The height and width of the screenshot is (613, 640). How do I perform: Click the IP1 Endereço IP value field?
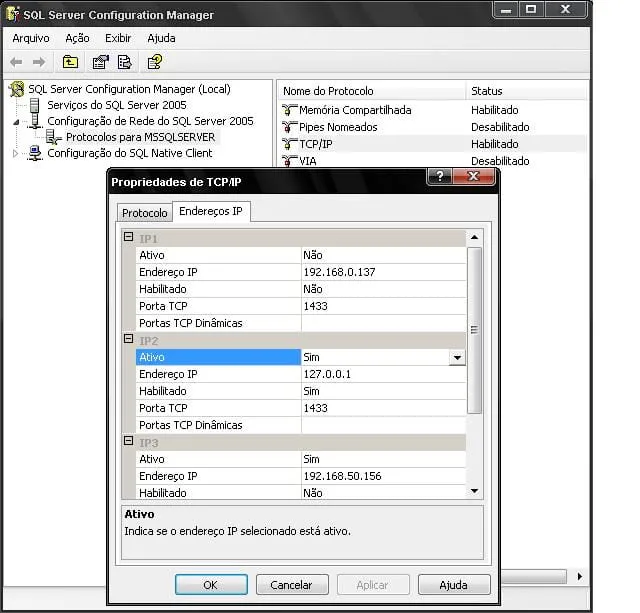tap(383, 272)
